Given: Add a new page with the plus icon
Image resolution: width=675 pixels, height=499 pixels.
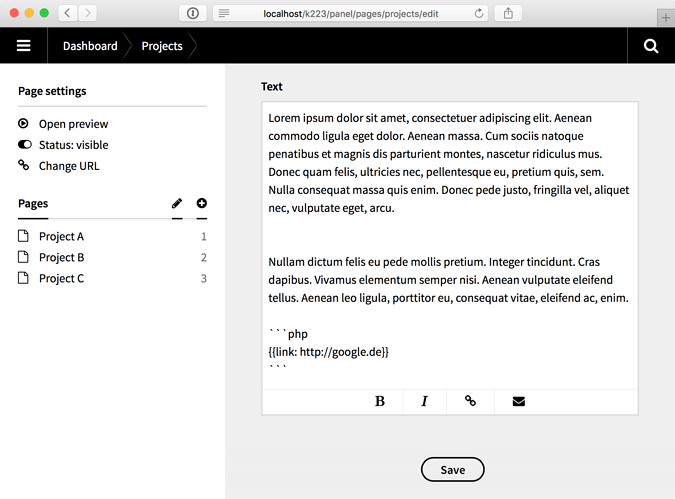Looking at the screenshot, I should [x=201, y=203].
